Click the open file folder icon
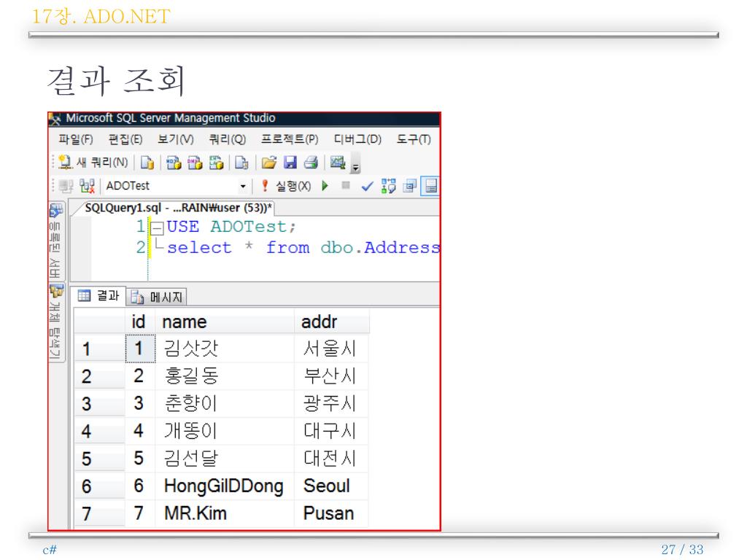The width and height of the screenshot is (747, 560). 268,163
